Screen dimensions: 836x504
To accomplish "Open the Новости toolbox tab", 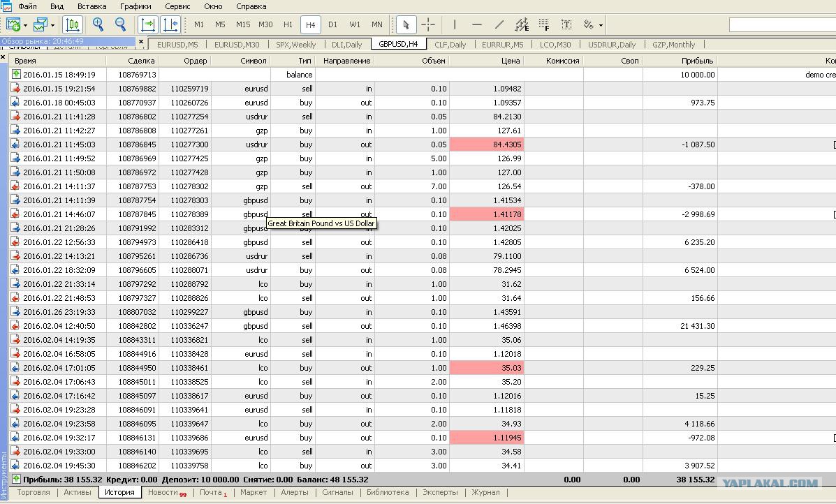I will pyautogui.click(x=163, y=492).
